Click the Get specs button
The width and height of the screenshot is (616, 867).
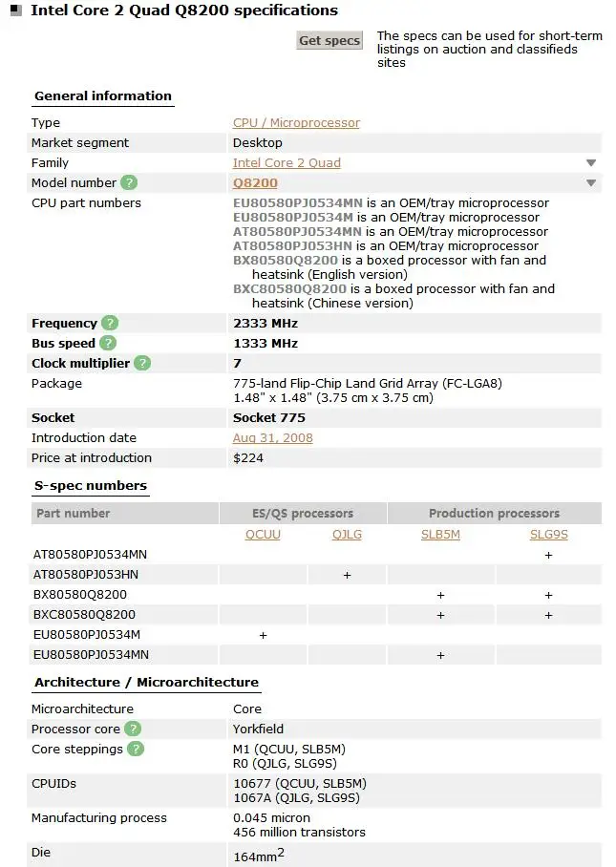point(329,40)
